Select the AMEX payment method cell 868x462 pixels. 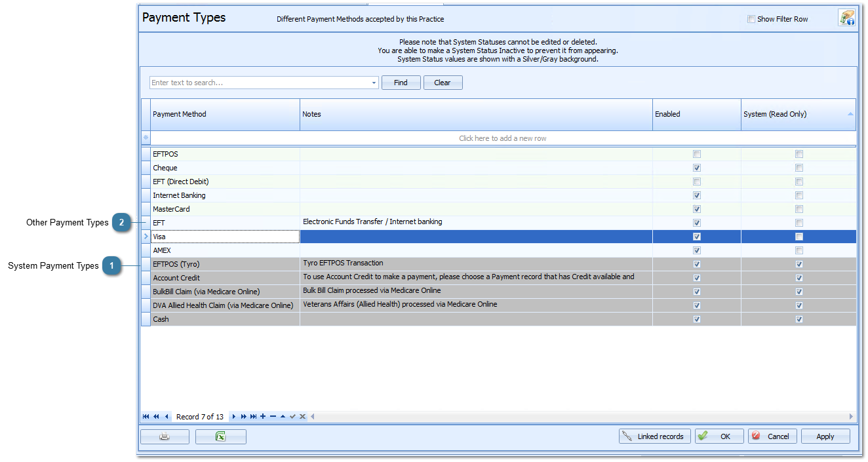225,250
